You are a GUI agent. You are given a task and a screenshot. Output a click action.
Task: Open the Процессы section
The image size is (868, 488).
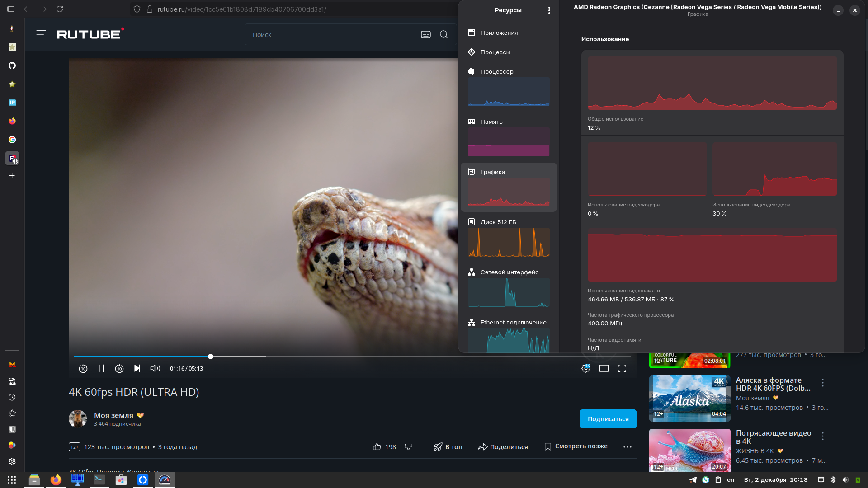495,52
